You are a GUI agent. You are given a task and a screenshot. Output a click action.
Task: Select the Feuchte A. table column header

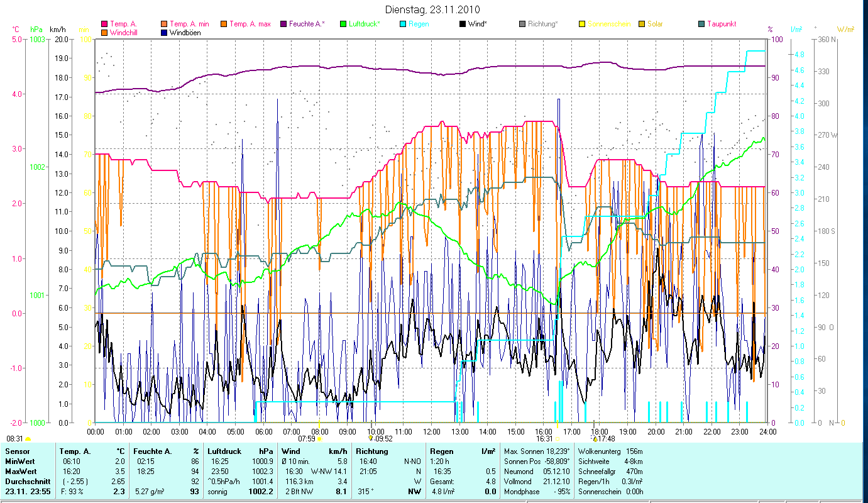(x=154, y=451)
